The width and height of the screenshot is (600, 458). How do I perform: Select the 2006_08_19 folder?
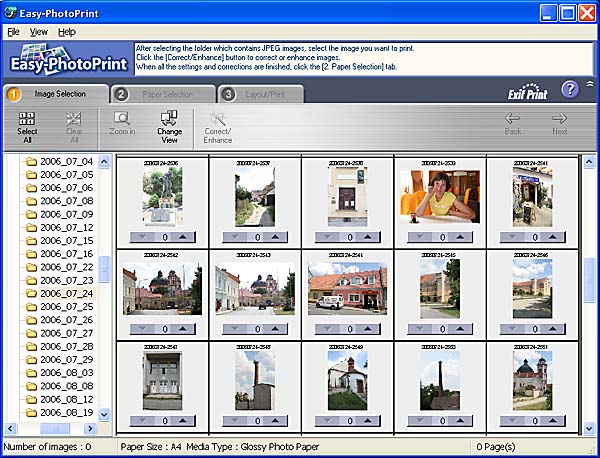tap(66, 412)
